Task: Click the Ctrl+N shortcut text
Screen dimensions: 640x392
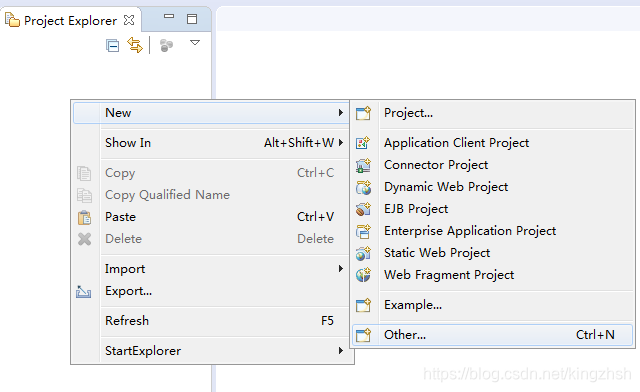Action: tap(595, 335)
